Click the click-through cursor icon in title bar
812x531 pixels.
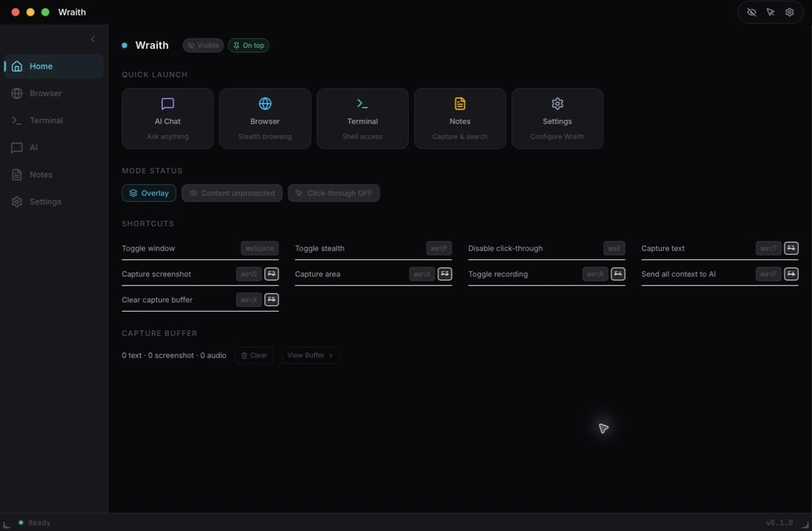[771, 12]
